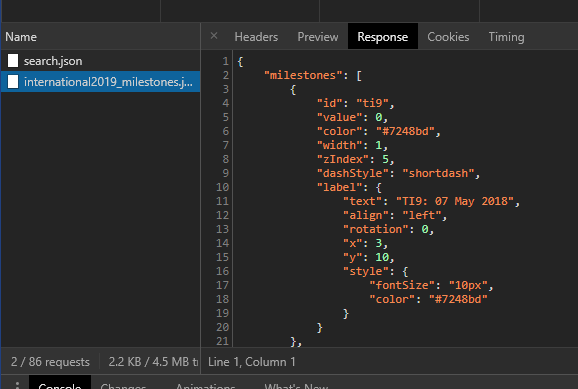The image size is (578, 389).
Task: Open the drawer kebab menu icon
Action: point(17,385)
